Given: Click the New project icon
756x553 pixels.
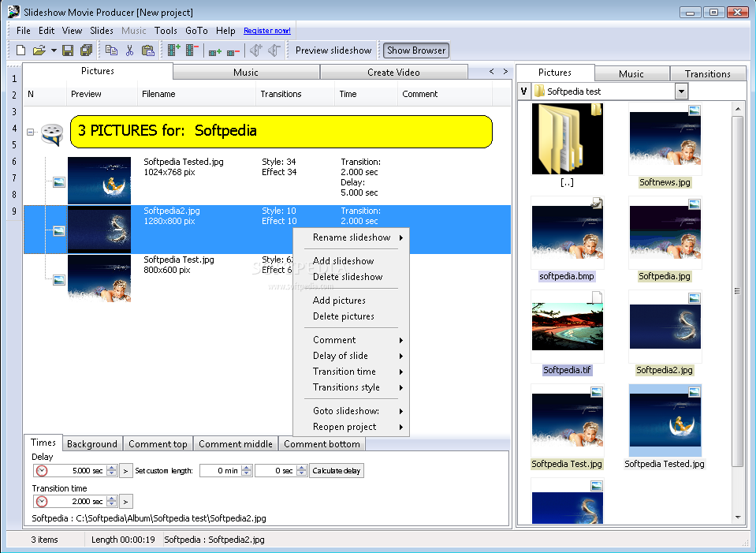Looking at the screenshot, I should (20, 50).
